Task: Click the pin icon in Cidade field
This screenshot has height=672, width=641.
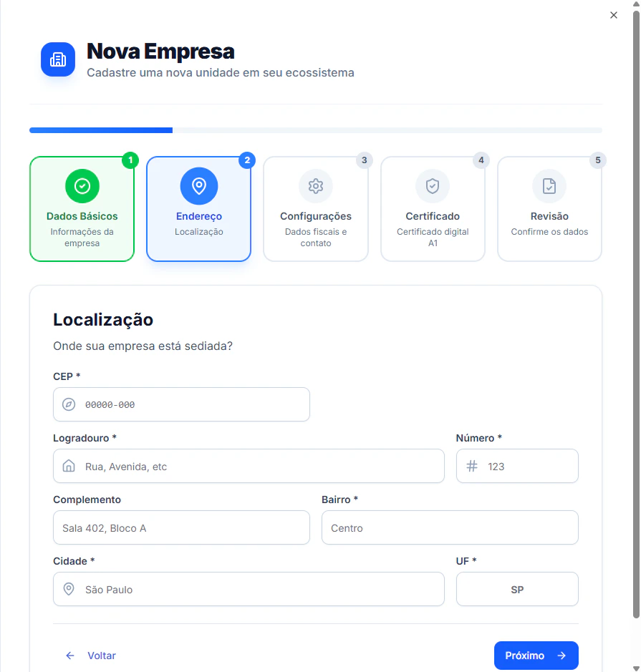Action: [69, 589]
